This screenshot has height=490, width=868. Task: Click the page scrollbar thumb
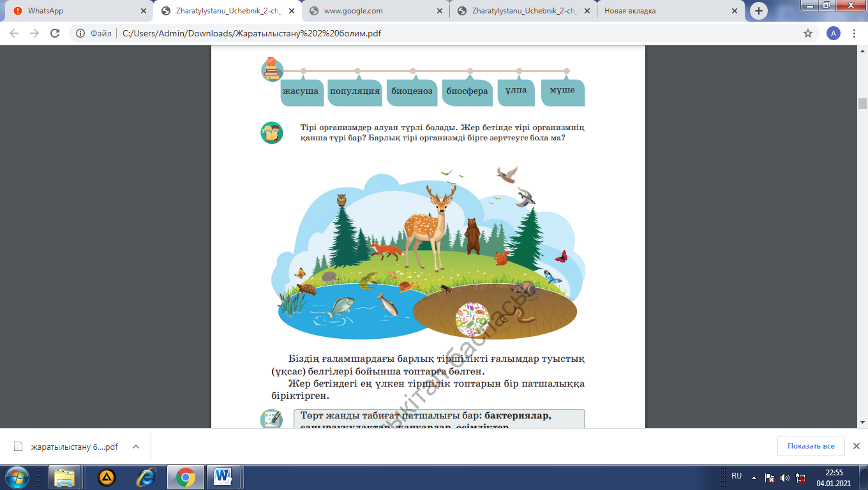point(862,103)
